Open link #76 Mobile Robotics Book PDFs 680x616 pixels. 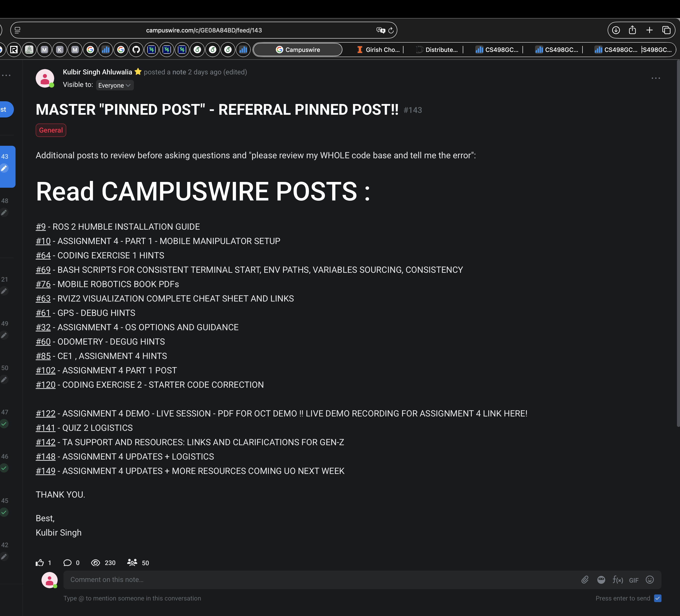pyautogui.click(x=43, y=284)
